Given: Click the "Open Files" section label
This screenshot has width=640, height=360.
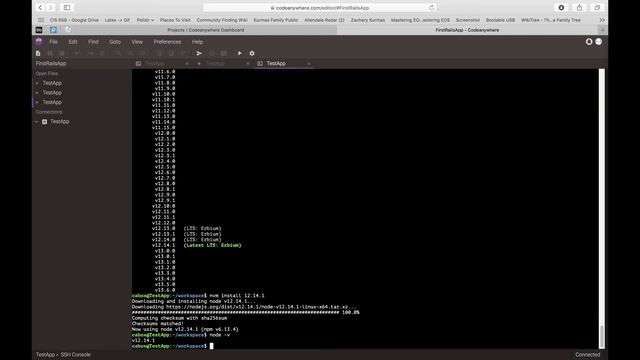Looking at the screenshot, I should click(47, 73).
